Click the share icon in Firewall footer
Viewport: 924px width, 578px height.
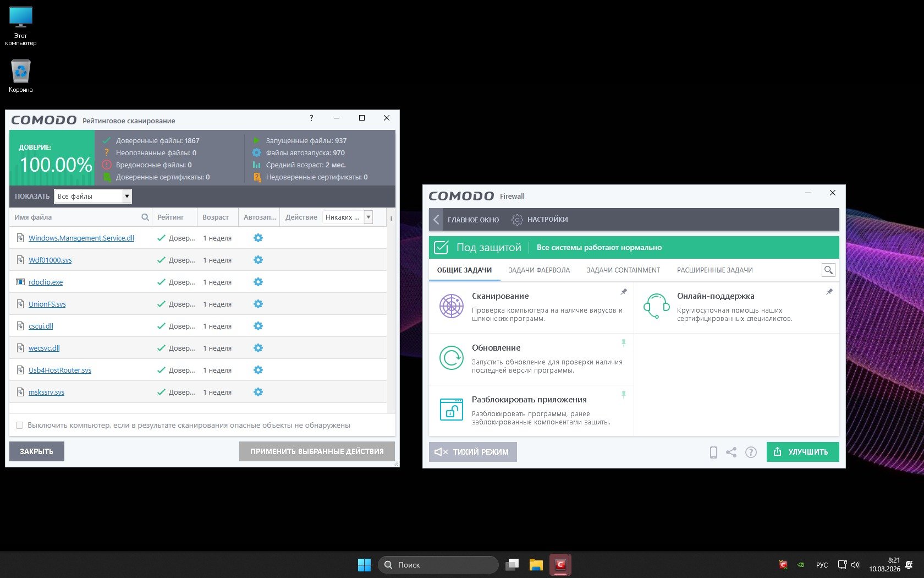point(731,452)
